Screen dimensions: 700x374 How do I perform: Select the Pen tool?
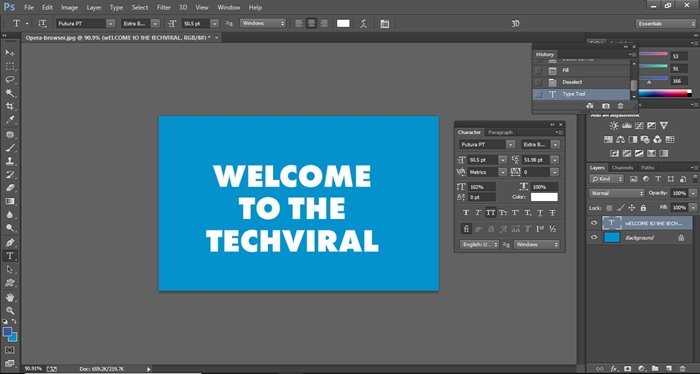click(x=10, y=243)
